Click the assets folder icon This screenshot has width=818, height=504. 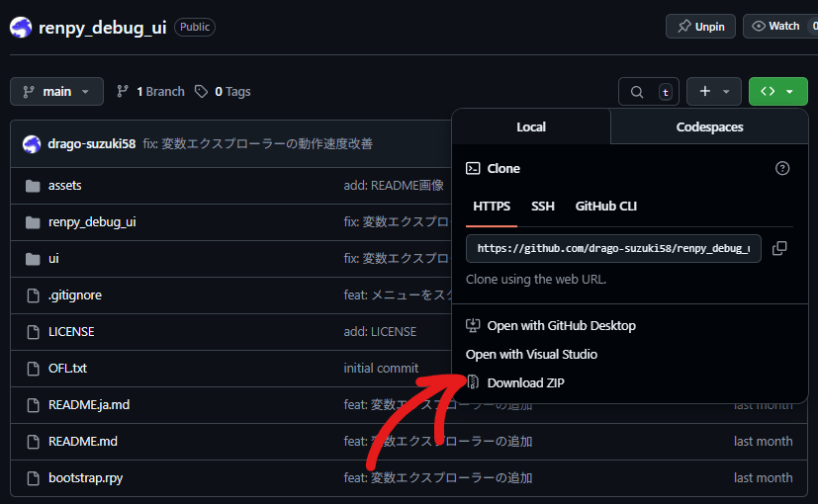[x=33, y=186]
